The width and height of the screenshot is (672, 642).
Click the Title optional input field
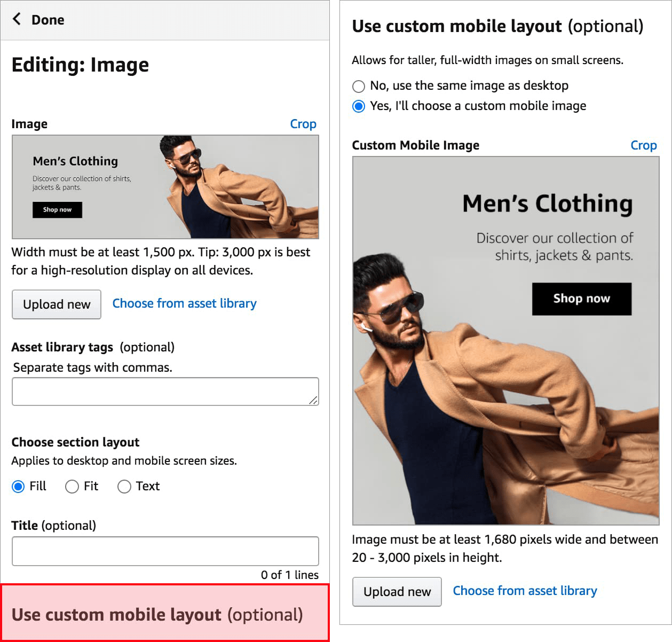[165, 551]
